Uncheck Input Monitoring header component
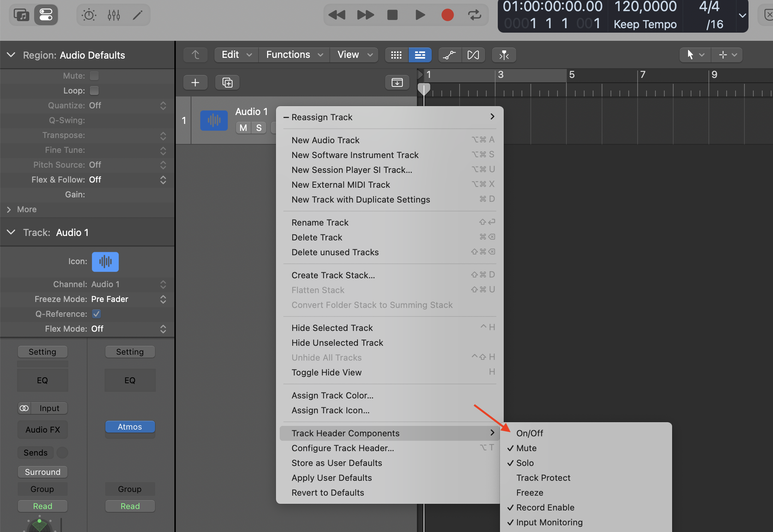 pos(586,522)
